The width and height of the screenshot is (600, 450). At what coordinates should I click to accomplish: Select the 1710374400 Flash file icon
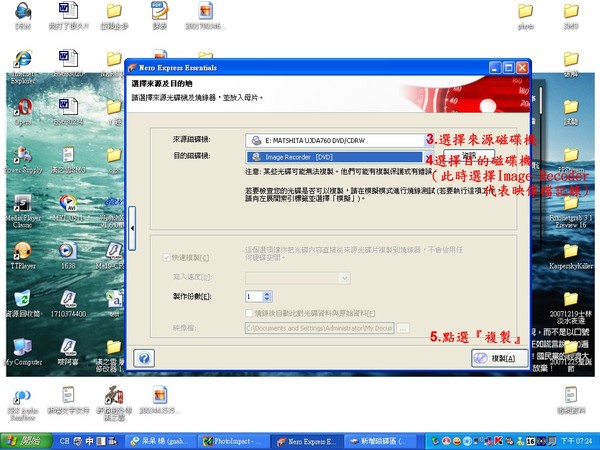(x=68, y=304)
